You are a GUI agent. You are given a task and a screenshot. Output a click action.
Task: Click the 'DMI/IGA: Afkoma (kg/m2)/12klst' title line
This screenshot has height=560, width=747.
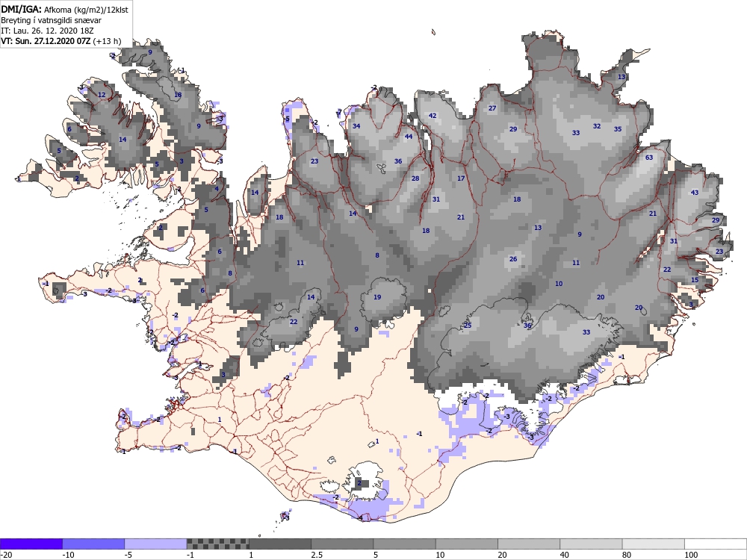[64, 9]
